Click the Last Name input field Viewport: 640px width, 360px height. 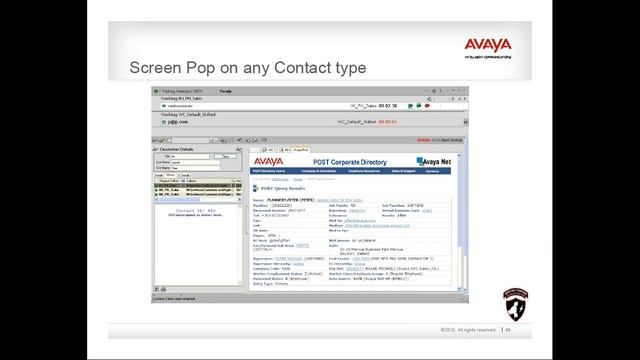tap(195, 162)
